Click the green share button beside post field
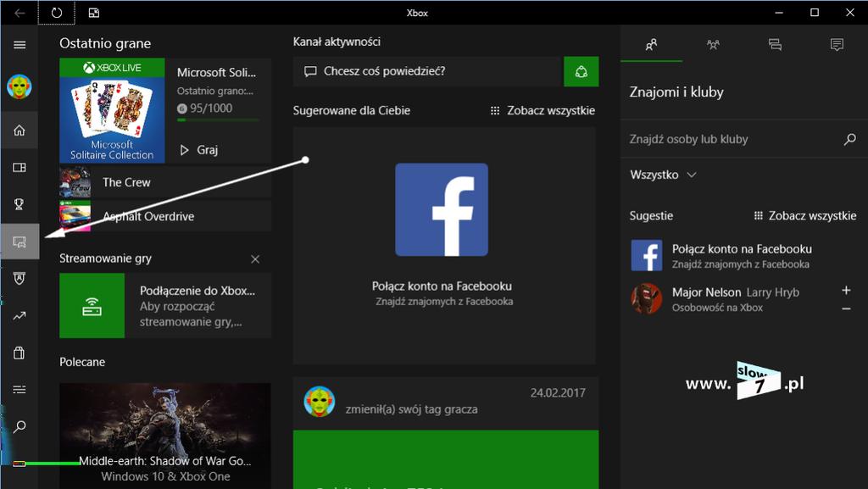 coord(581,71)
